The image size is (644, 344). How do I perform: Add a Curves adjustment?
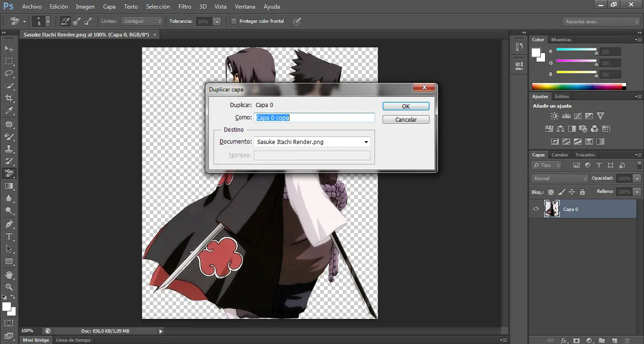[x=578, y=116]
